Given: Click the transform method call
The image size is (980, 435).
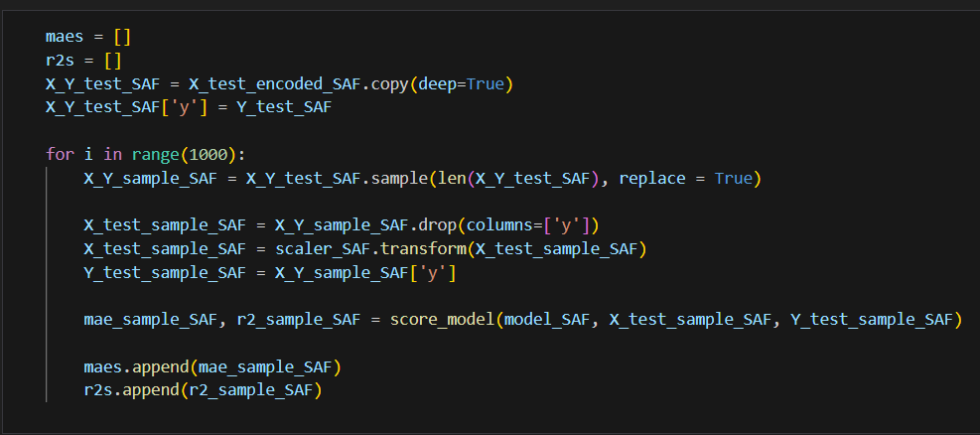Looking at the screenshot, I should click(x=423, y=249).
